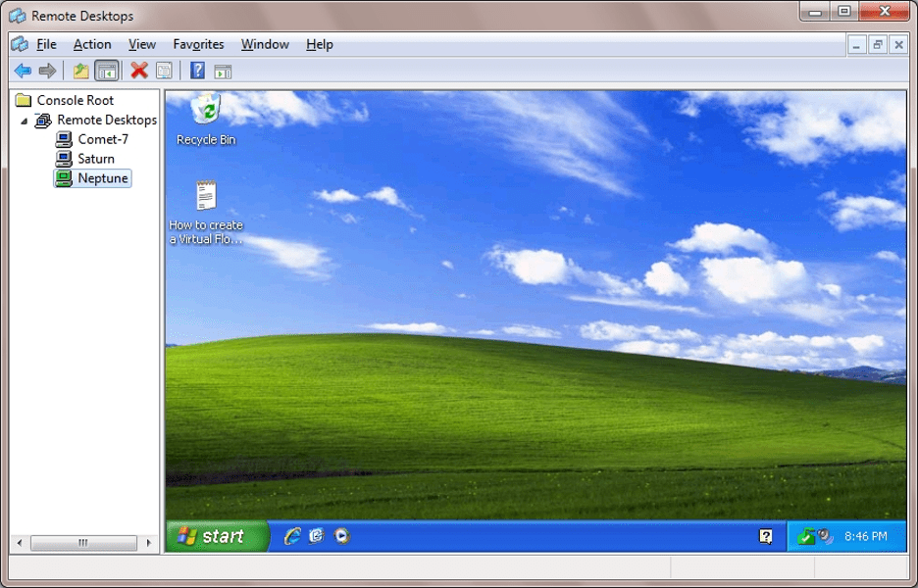Click the Comet-7 computer icon
918x588 pixels.
[x=64, y=139]
